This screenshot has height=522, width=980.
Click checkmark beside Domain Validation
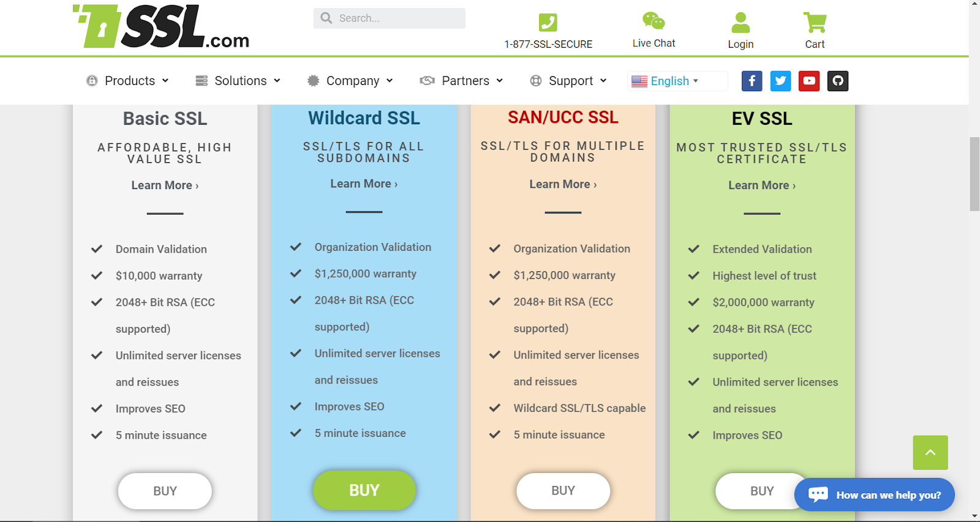[97, 249]
